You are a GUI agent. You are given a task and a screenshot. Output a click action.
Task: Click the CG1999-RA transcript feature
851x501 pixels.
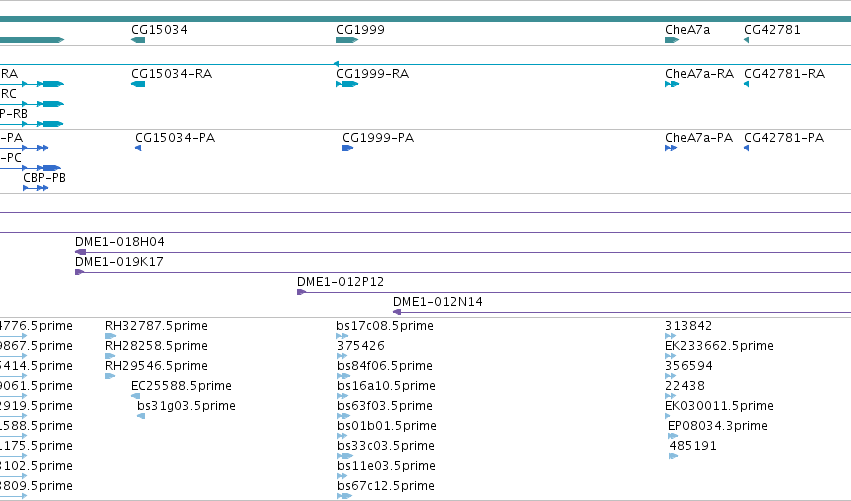click(x=347, y=84)
